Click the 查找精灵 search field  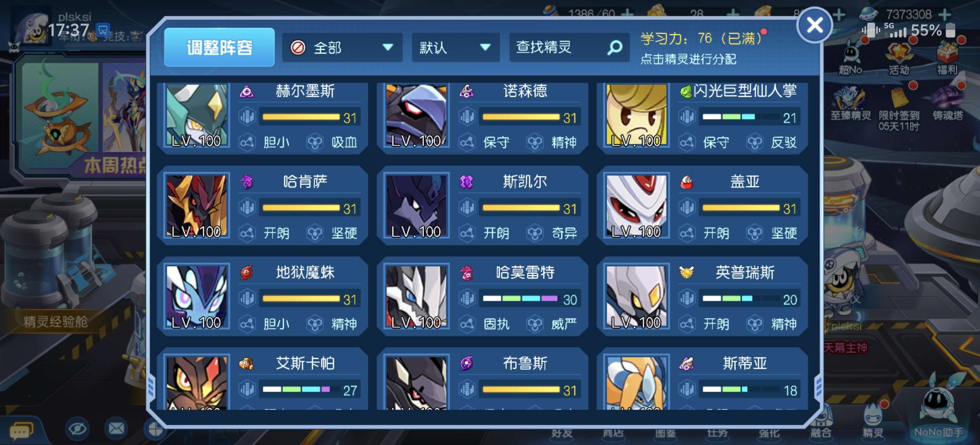[569, 48]
